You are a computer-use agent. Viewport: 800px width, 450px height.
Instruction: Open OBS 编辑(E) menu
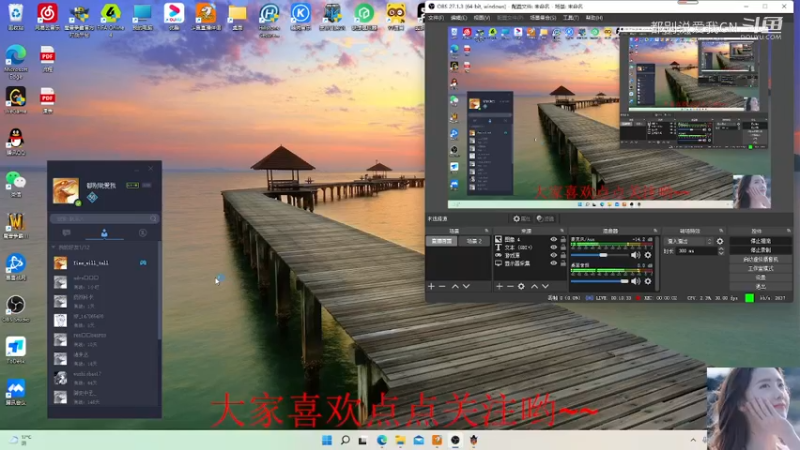point(459,18)
